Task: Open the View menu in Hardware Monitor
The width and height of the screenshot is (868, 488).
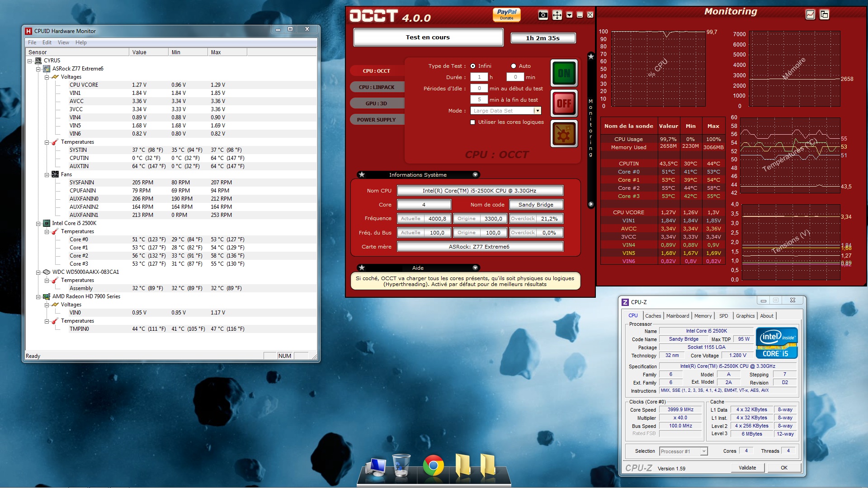Action: pos(63,42)
